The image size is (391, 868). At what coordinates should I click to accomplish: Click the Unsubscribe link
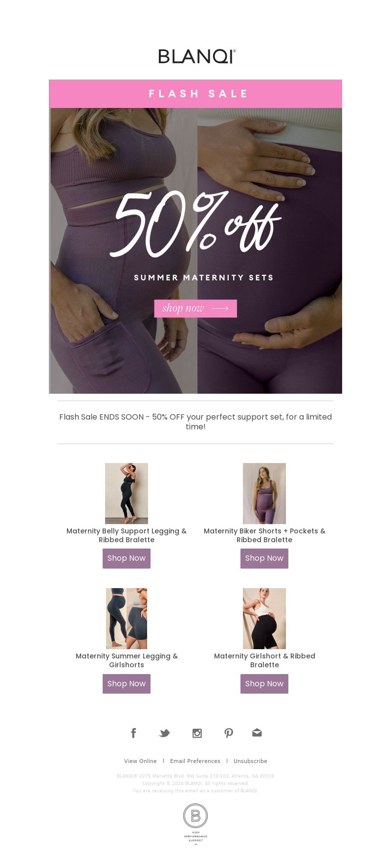point(250,761)
